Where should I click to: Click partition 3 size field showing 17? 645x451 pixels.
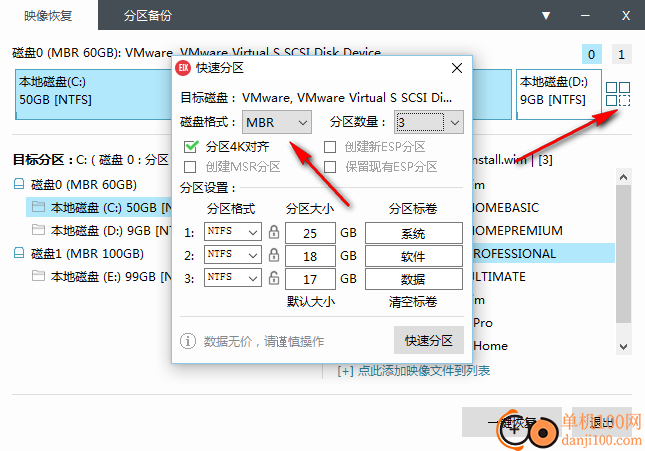(310, 279)
